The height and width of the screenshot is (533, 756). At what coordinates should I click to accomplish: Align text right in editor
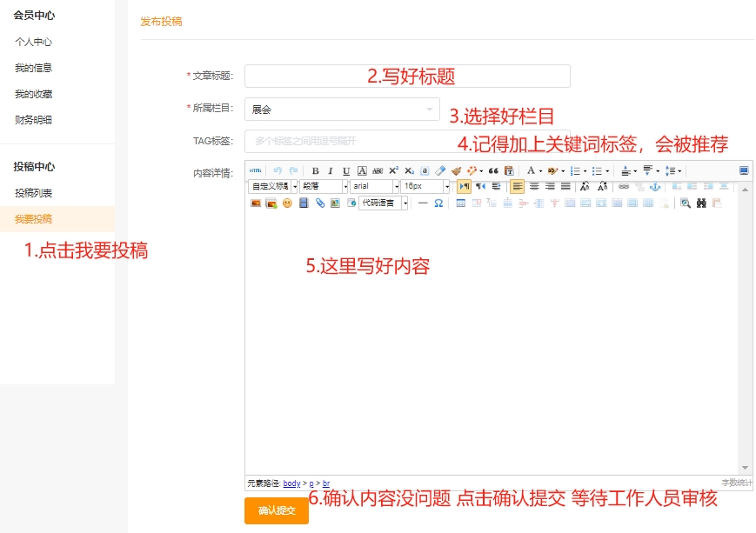click(x=550, y=186)
